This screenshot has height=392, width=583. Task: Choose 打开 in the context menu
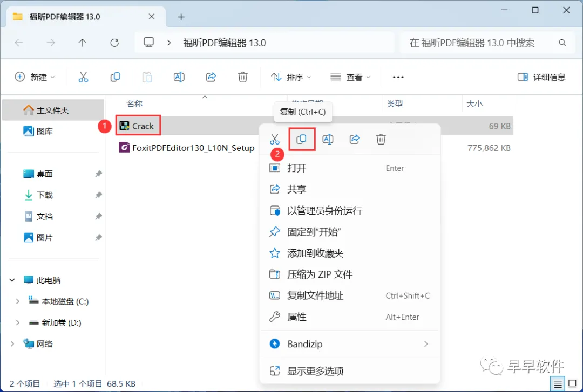pyautogui.click(x=350, y=168)
